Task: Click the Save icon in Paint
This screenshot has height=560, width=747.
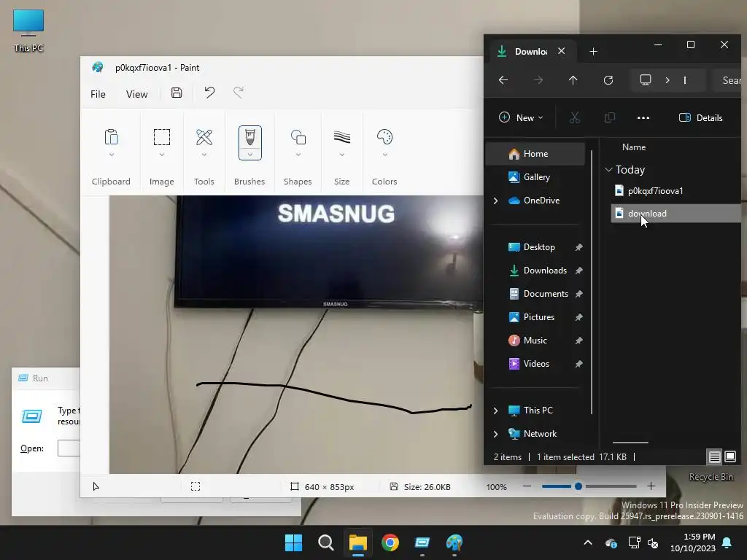Action: tap(177, 93)
